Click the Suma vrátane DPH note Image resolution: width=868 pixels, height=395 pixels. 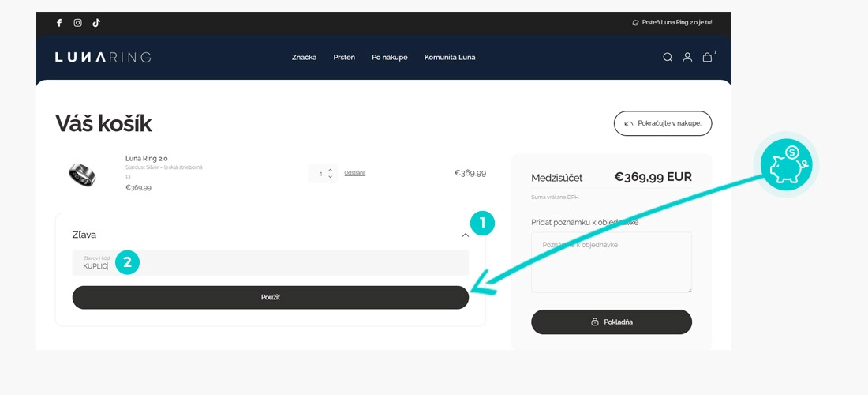pos(556,197)
